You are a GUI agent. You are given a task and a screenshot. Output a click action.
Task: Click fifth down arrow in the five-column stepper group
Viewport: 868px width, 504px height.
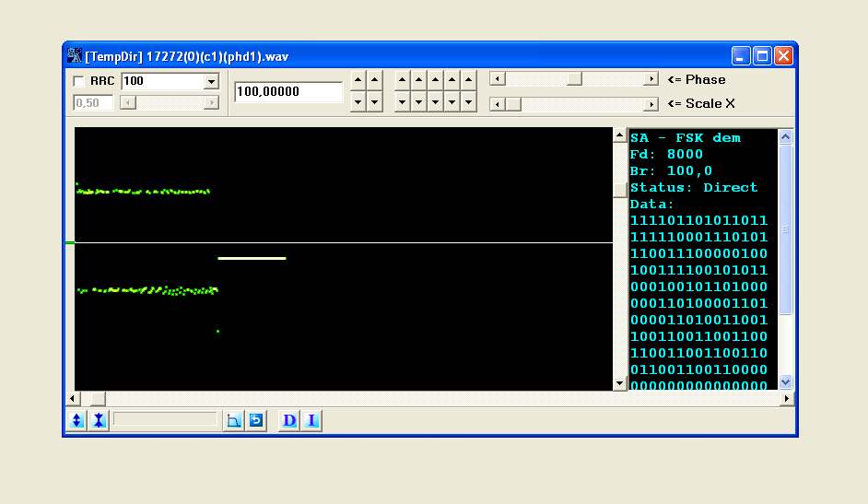click(469, 102)
